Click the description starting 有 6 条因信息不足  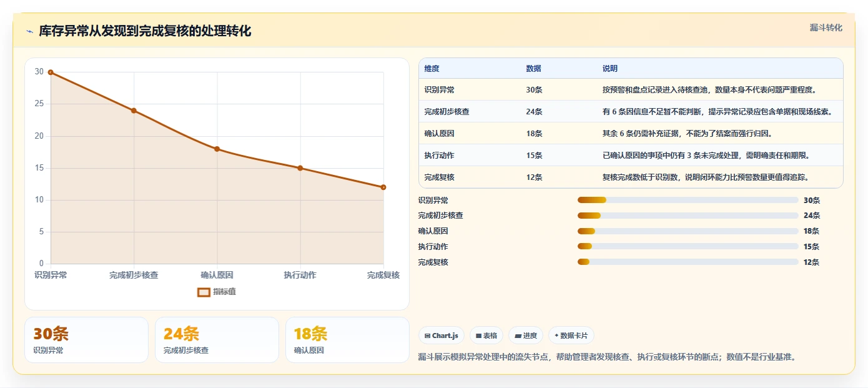[x=718, y=112]
